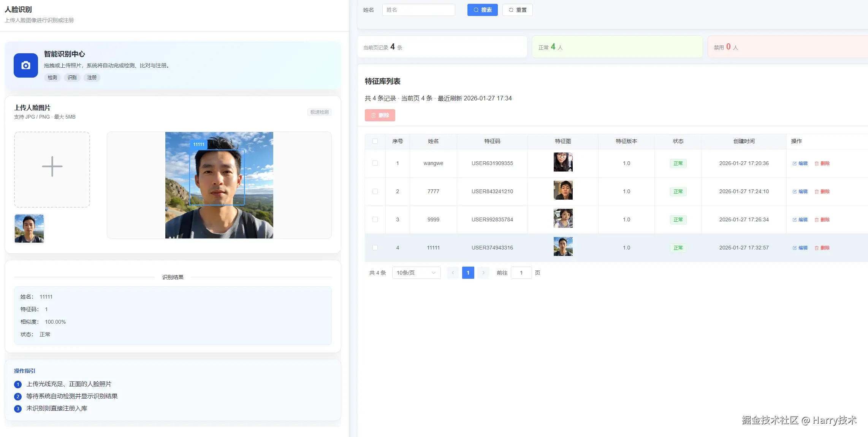Click the 操作指引 heading
The image size is (868, 437).
[25, 371]
